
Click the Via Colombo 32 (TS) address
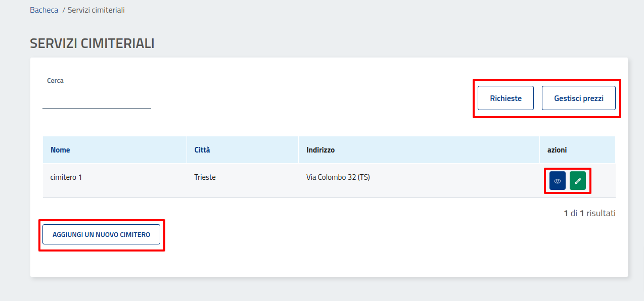tap(338, 177)
